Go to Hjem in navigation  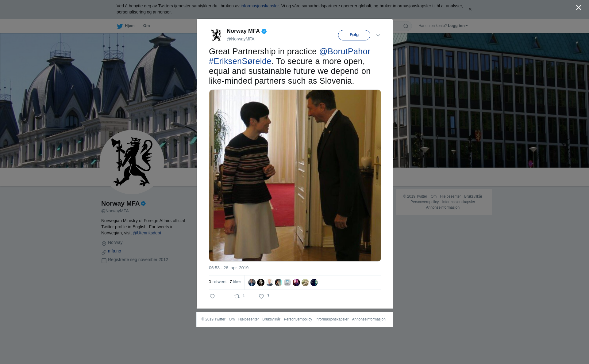click(130, 26)
